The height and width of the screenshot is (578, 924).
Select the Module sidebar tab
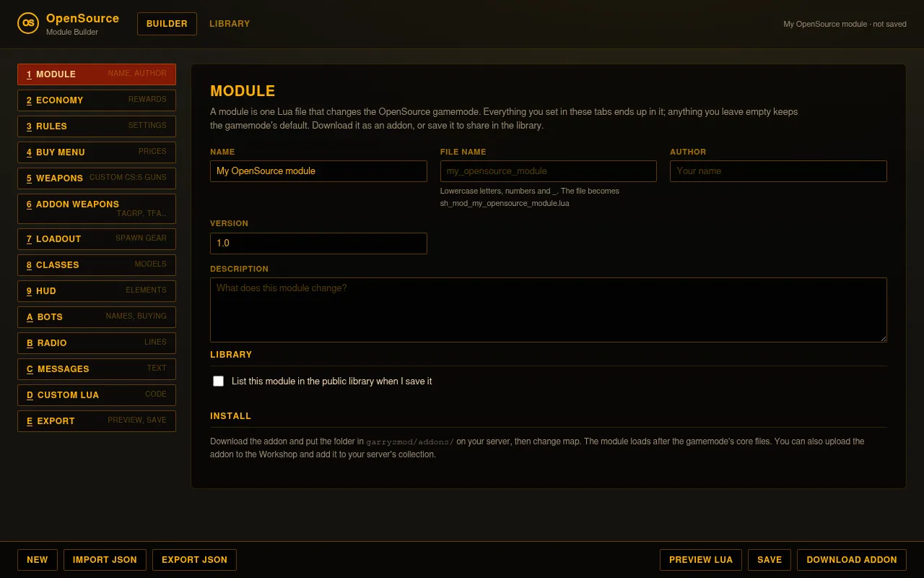coord(97,74)
